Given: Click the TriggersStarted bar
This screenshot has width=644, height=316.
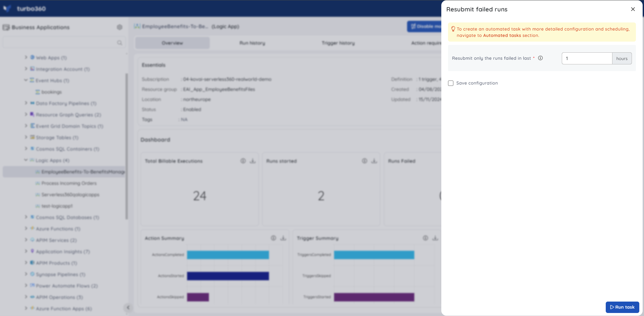Looking at the screenshot, I should click(374, 297).
